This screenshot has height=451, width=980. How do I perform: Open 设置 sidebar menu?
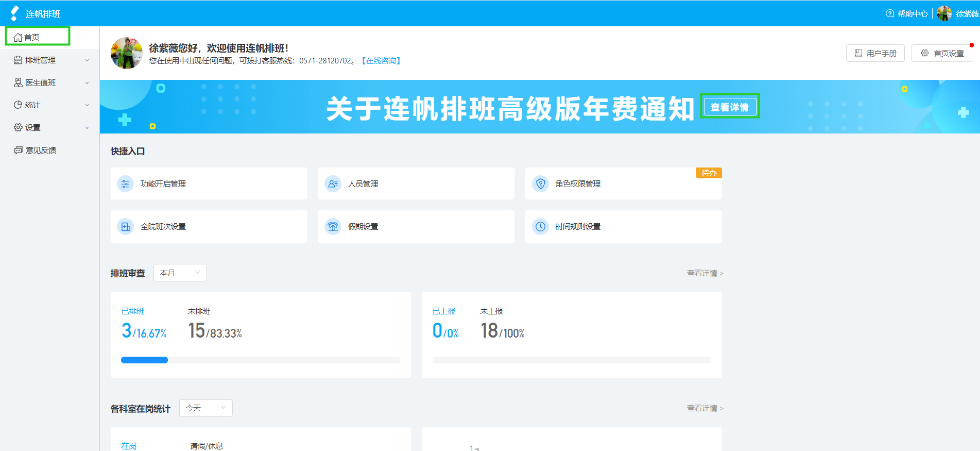50,127
